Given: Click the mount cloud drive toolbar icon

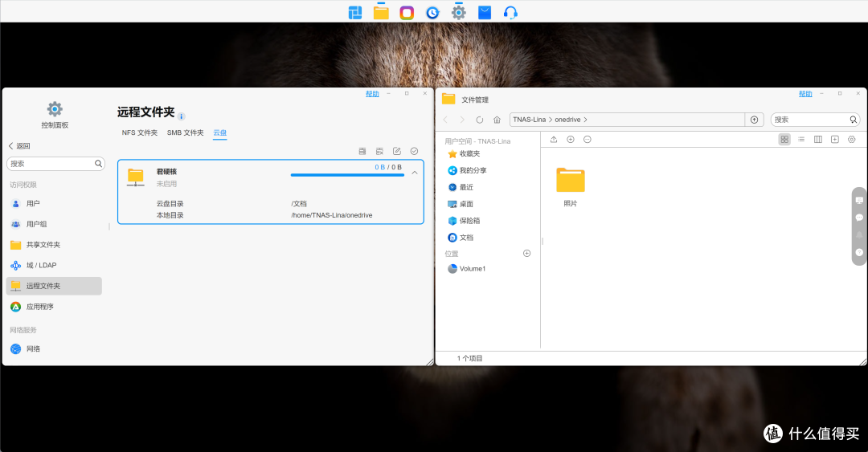Looking at the screenshot, I should [362, 151].
